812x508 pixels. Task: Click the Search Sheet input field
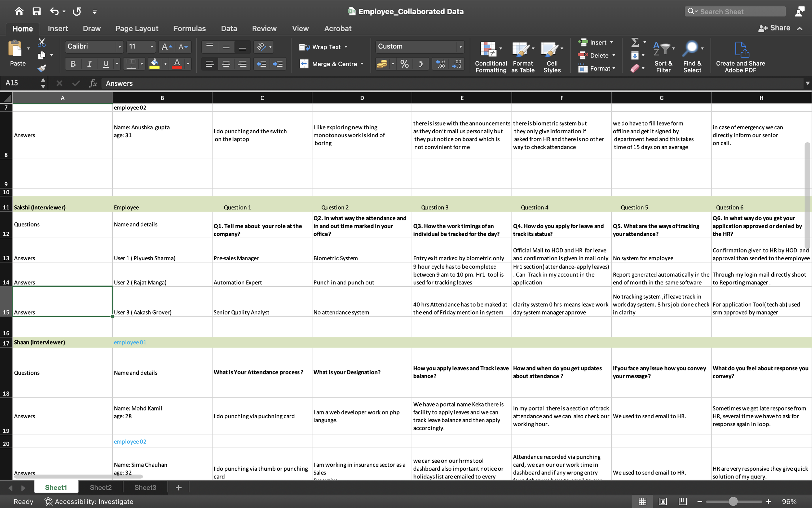tap(735, 11)
